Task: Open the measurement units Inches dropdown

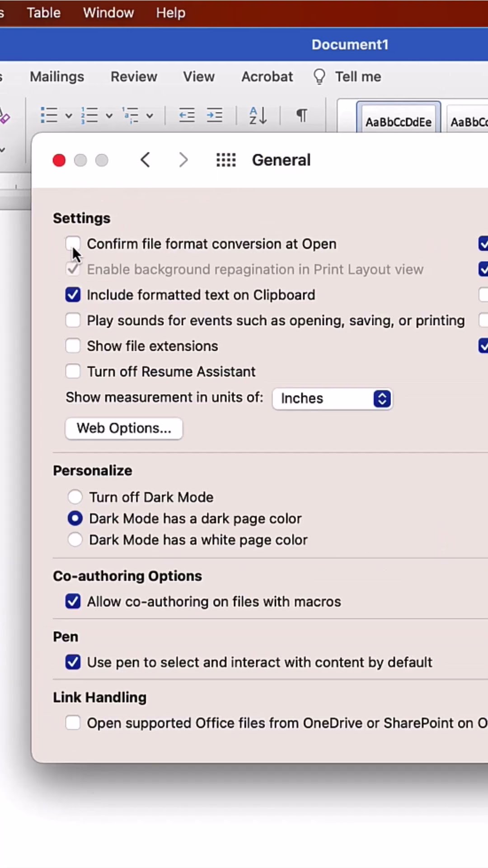Action: (332, 399)
